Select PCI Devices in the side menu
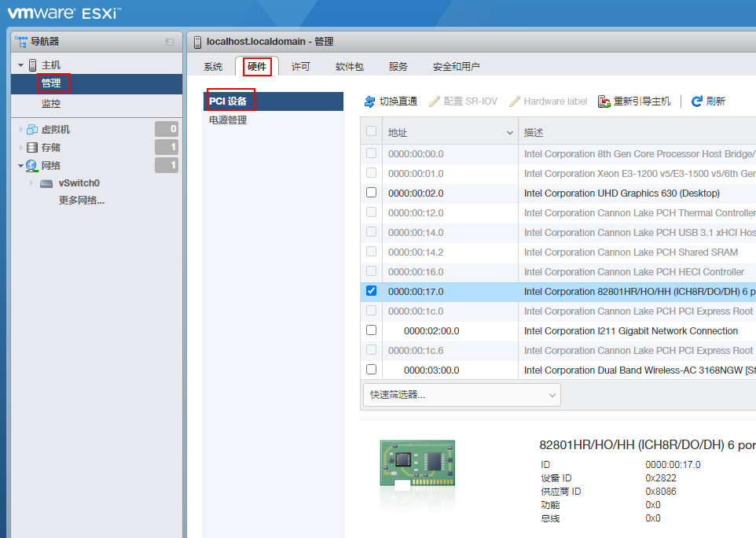Image resolution: width=756 pixels, height=538 pixels. (x=273, y=101)
